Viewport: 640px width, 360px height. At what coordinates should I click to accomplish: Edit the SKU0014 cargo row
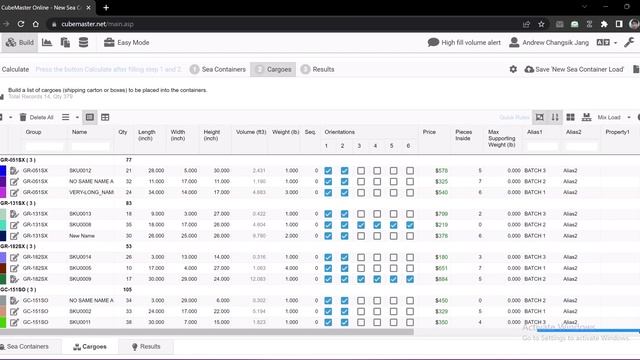click(x=14, y=257)
